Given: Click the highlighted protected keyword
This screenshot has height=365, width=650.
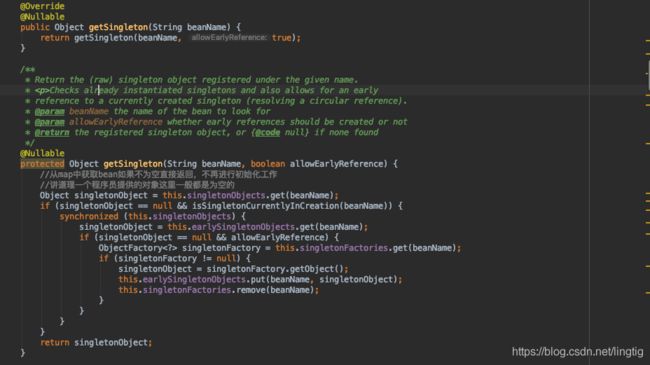Looking at the screenshot, I should [x=42, y=164].
